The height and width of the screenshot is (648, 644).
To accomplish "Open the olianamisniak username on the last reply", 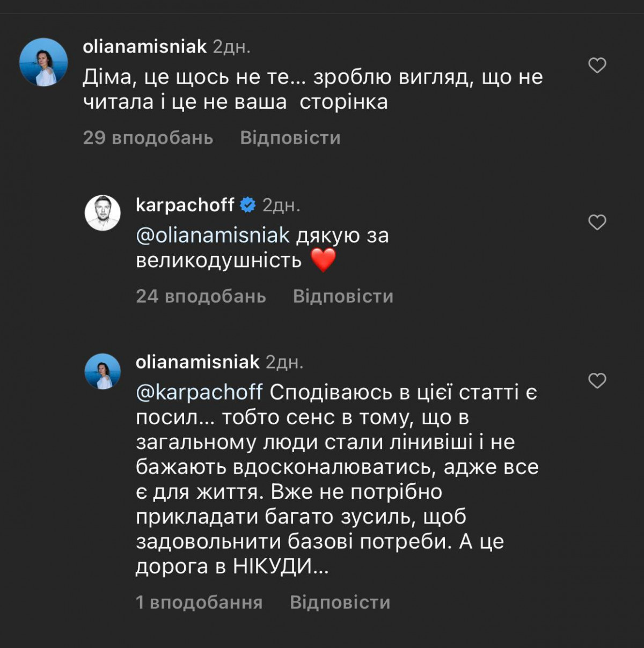I will [197, 363].
